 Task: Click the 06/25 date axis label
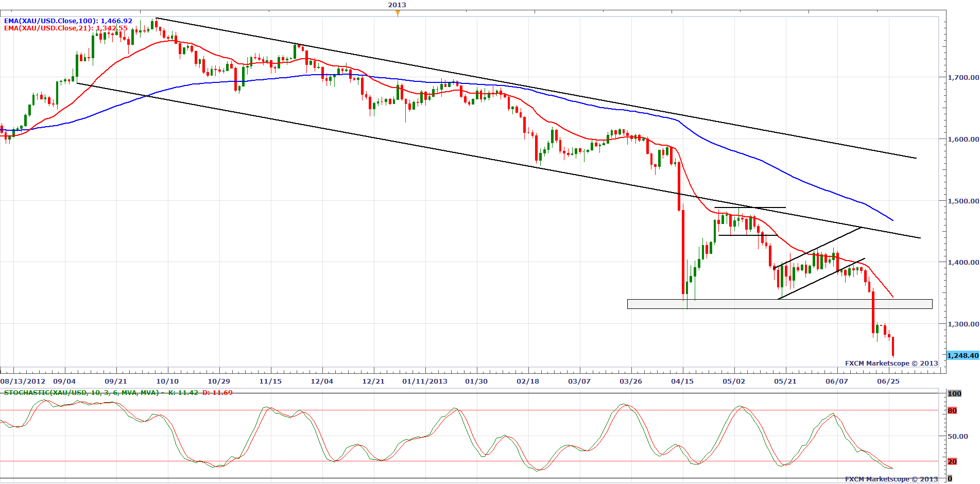pyautogui.click(x=888, y=382)
